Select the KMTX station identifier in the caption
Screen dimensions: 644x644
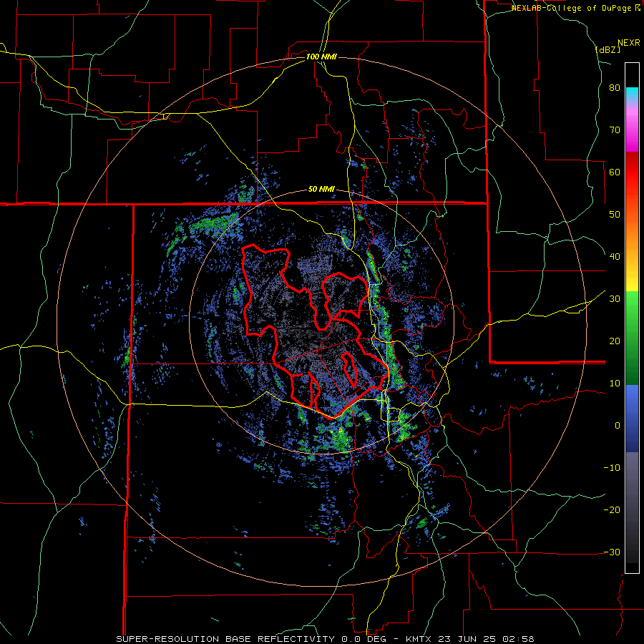420,639
